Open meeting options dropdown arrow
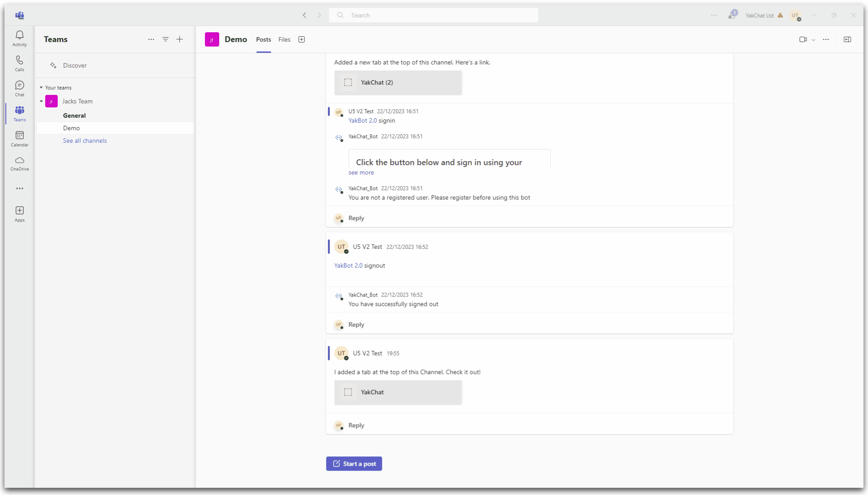868x495 pixels. click(x=813, y=40)
